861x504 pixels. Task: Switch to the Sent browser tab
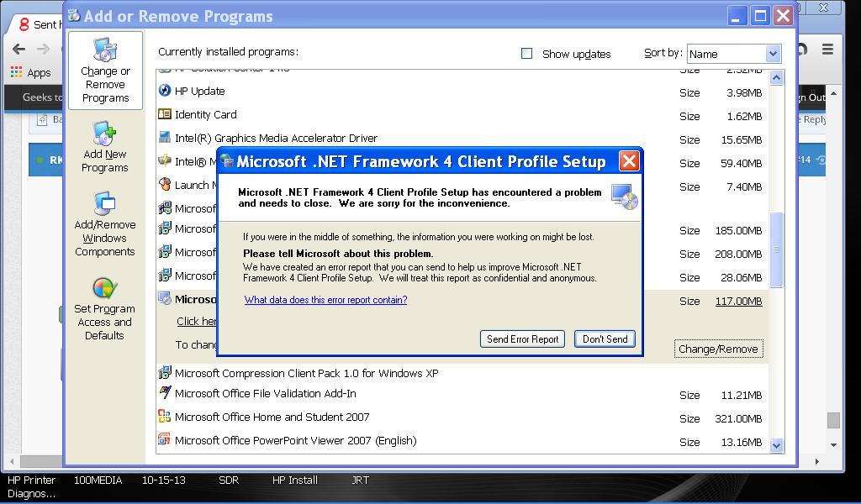tap(39, 24)
